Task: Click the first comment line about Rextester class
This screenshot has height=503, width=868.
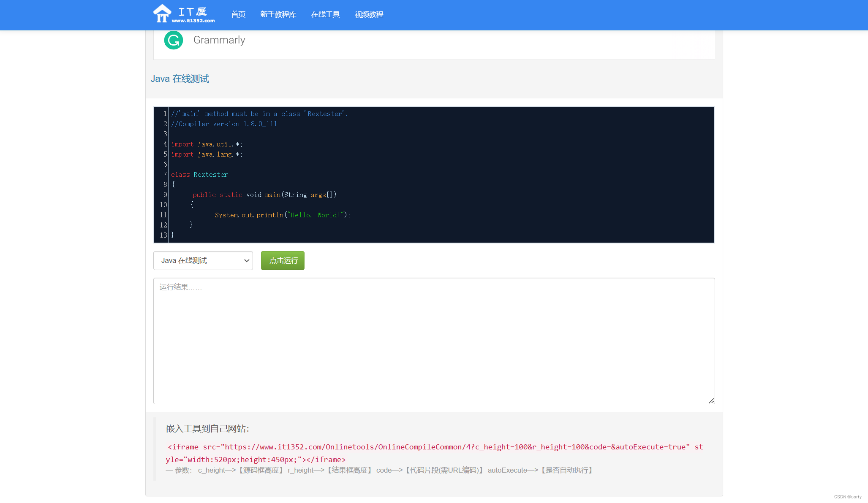Action: click(260, 114)
